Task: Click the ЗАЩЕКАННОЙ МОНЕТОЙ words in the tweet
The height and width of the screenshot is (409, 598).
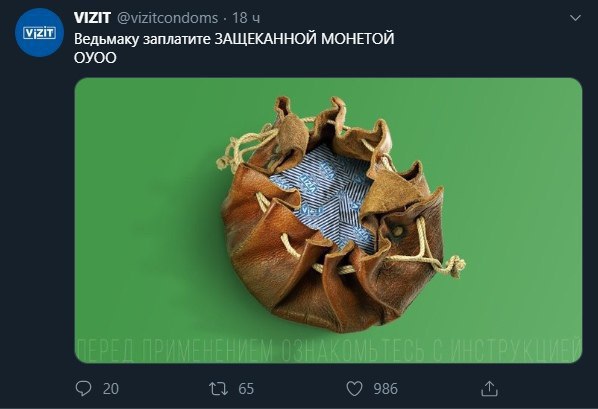Action: tap(304, 39)
